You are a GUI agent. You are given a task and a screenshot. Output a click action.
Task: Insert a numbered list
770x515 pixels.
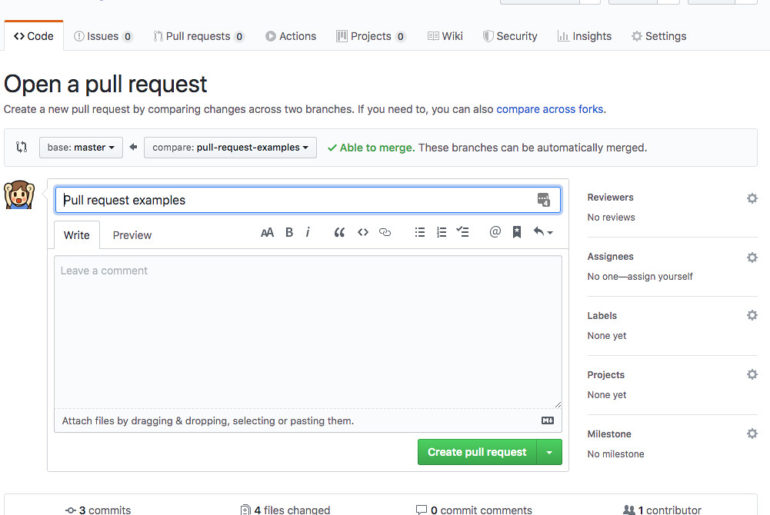coord(441,232)
